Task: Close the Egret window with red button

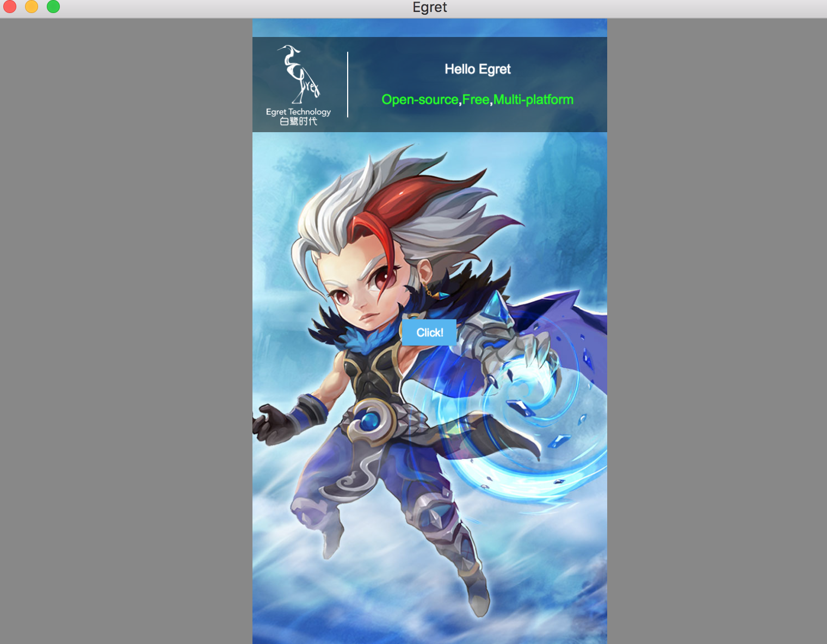Action: [10, 7]
